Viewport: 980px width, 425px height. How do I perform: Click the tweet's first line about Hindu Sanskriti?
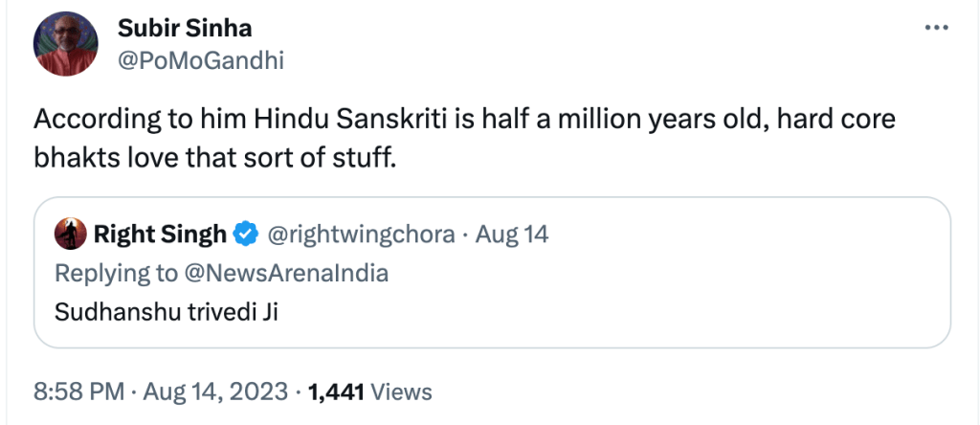coord(463,120)
